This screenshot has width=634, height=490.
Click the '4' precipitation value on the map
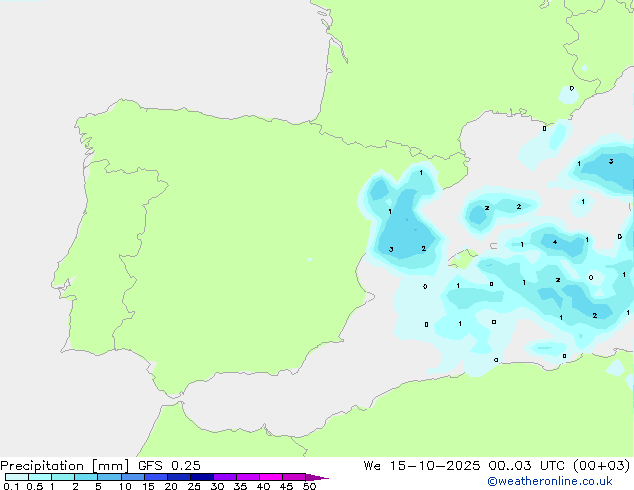[x=555, y=242]
